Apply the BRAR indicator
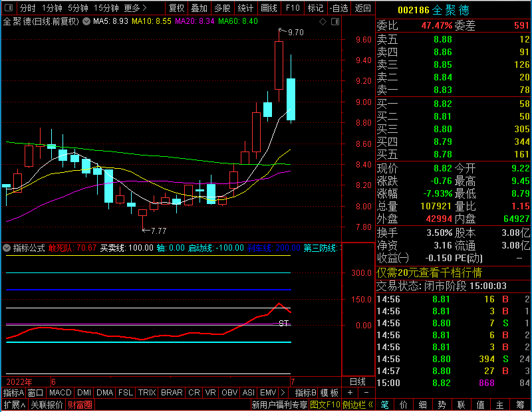532x412 pixels. (x=172, y=393)
